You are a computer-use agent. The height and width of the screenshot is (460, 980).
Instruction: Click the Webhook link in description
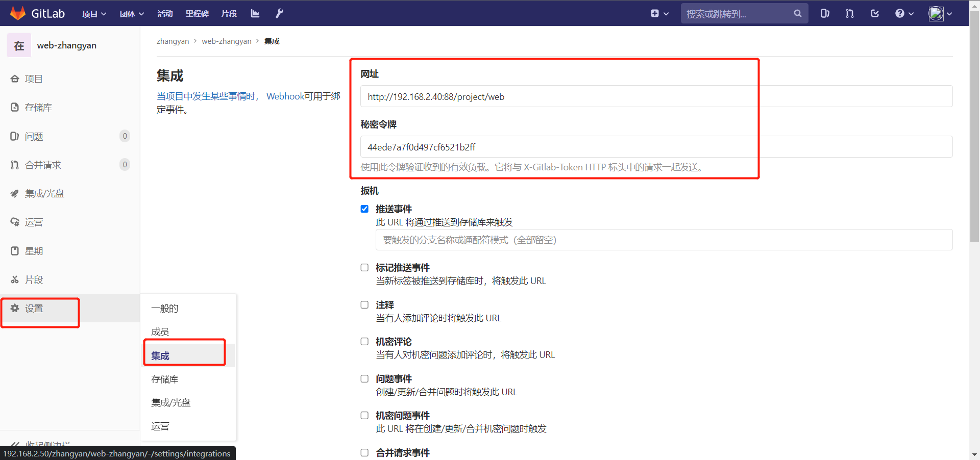285,96
